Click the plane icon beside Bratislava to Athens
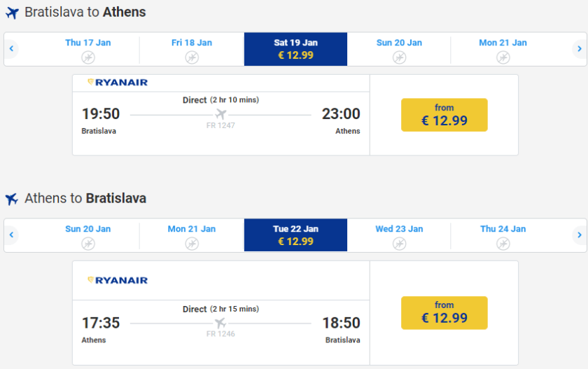The width and height of the screenshot is (588, 369). pyautogui.click(x=12, y=13)
